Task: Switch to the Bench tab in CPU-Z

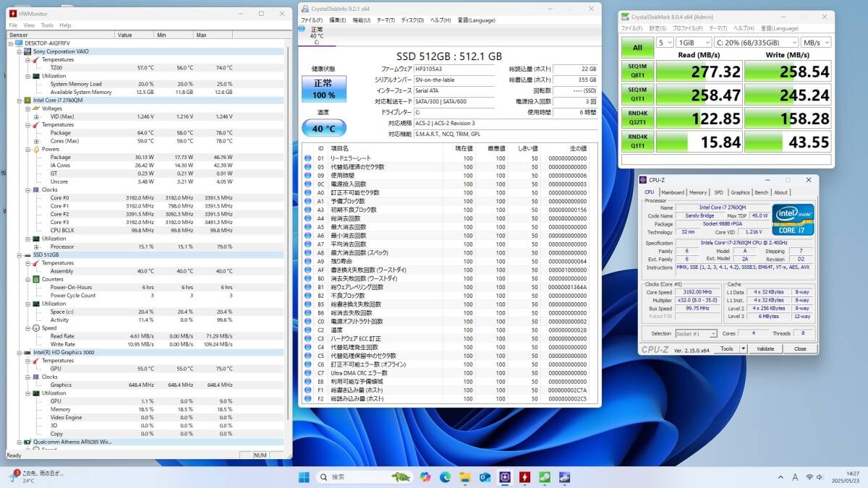Action: coord(762,192)
